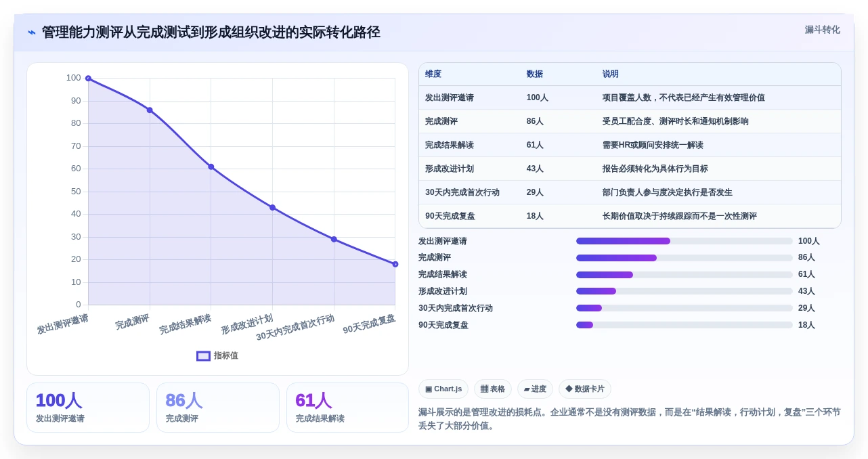
Task: Click the 发出测评邀请 table row cell
Action: [x=450, y=97]
